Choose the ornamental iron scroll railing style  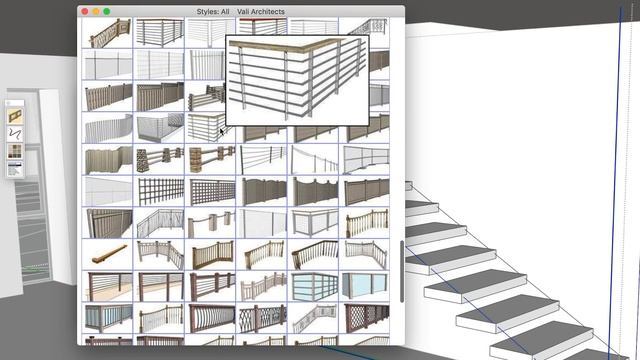(262, 318)
